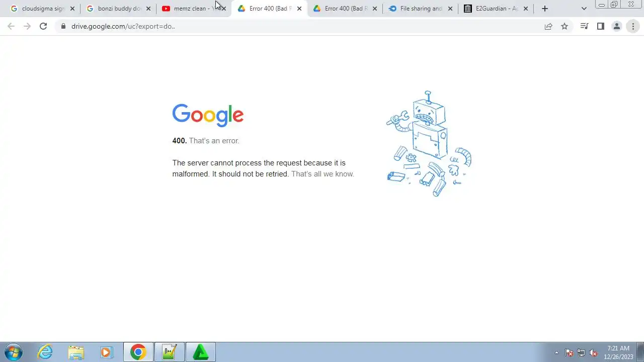The width and height of the screenshot is (644, 362).
Task: Close the bonzi buddy tab
Action: [148, 9]
